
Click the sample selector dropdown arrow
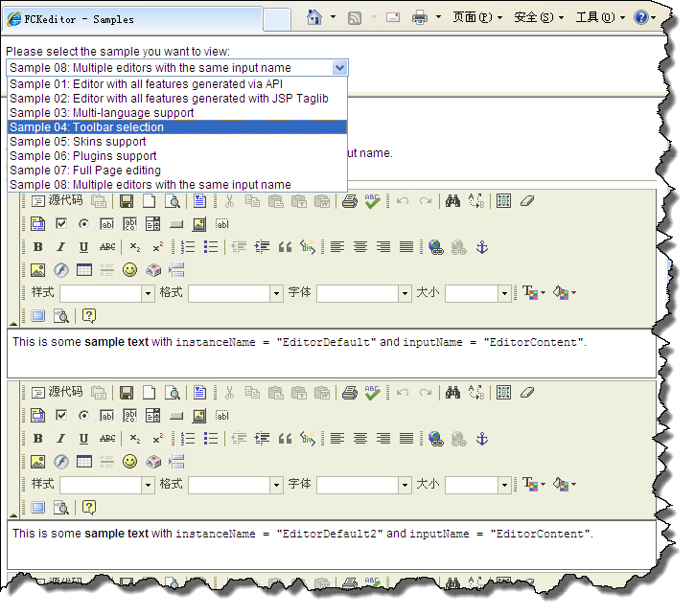pos(339,68)
